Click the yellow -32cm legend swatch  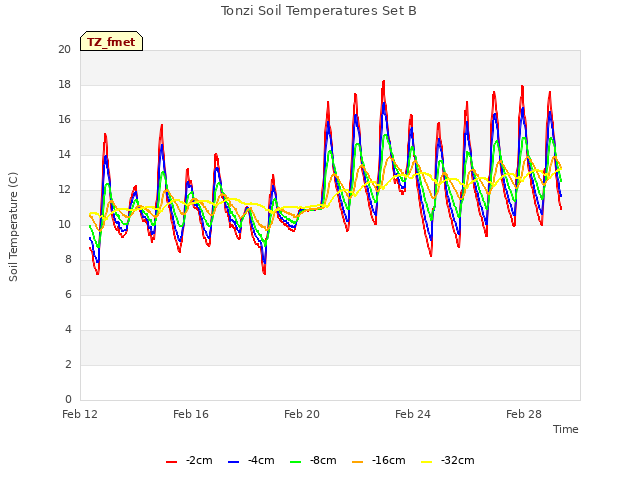[x=427, y=462]
